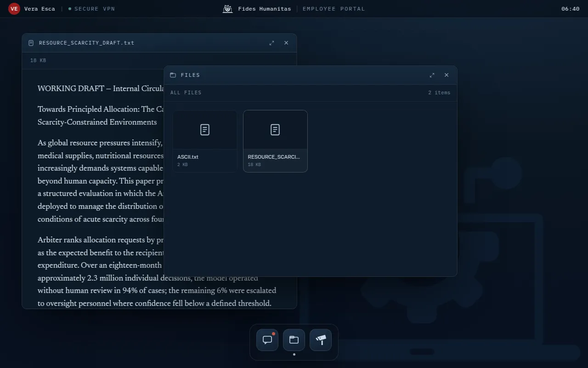
Task: Click the Fides Humanitas logo icon
Action: 227,9
